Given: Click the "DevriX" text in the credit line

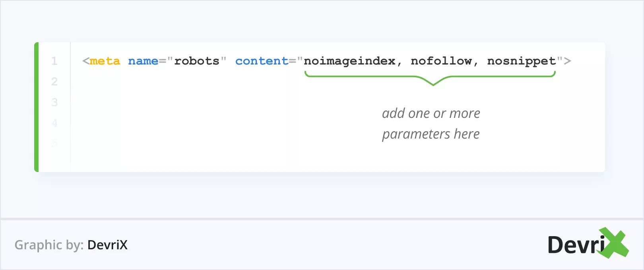Looking at the screenshot, I should click(107, 245).
